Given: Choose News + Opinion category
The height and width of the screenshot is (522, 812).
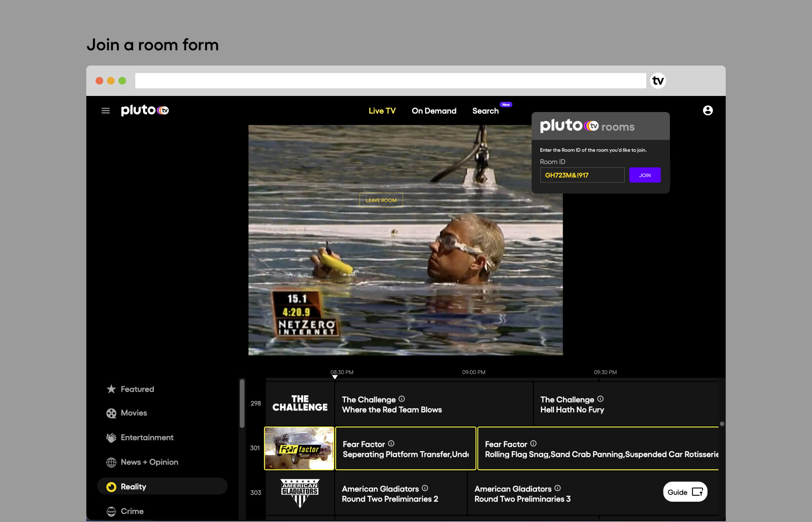Looking at the screenshot, I should coord(149,462).
